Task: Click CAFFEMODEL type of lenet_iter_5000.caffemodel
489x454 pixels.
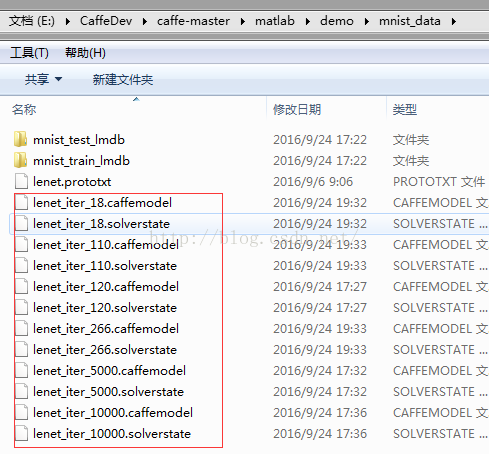Action: pyautogui.click(x=440, y=371)
